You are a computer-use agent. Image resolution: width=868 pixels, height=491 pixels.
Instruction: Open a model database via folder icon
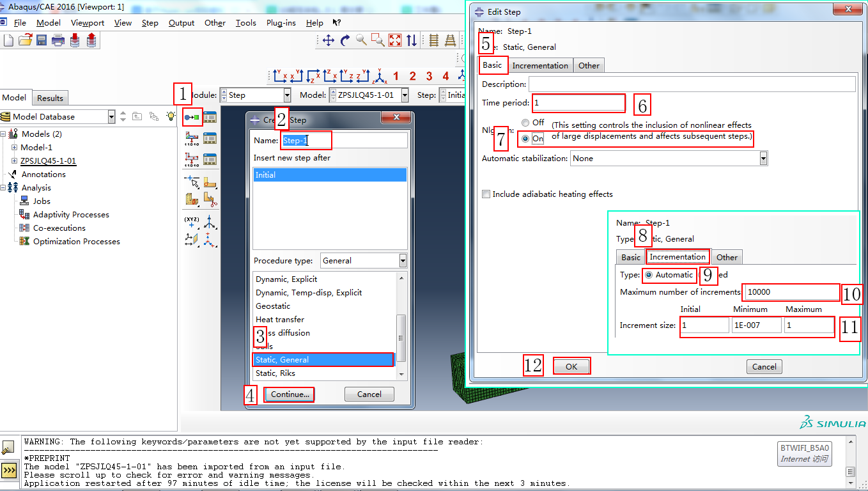tap(25, 40)
